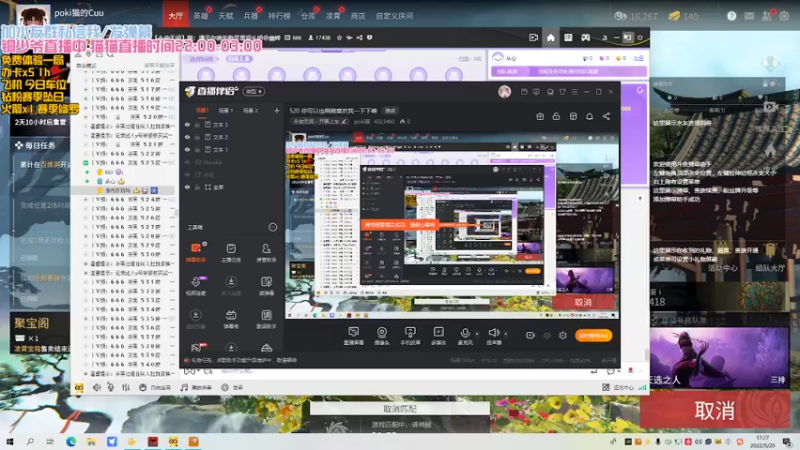This screenshot has width=800, height=450.
Task: Add a new scene with plus button
Action: coord(277,110)
